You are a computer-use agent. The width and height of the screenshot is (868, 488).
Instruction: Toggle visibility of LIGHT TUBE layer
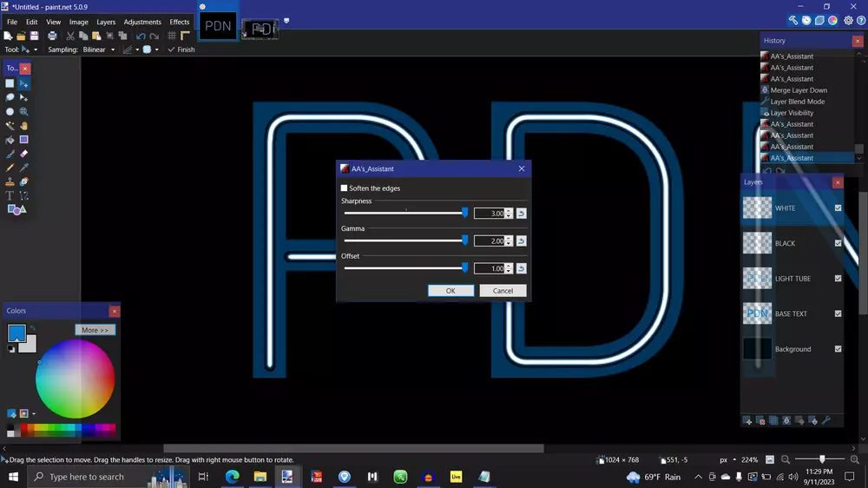[x=838, y=279]
